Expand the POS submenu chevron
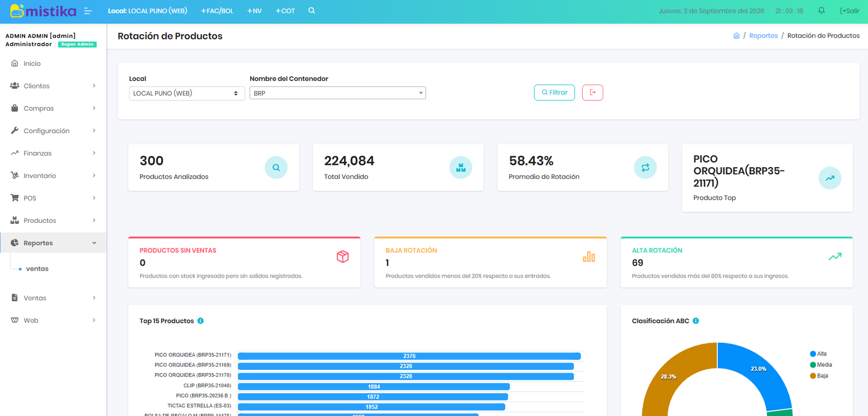The width and height of the screenshot is (868, 416). (x=94, y=198)
